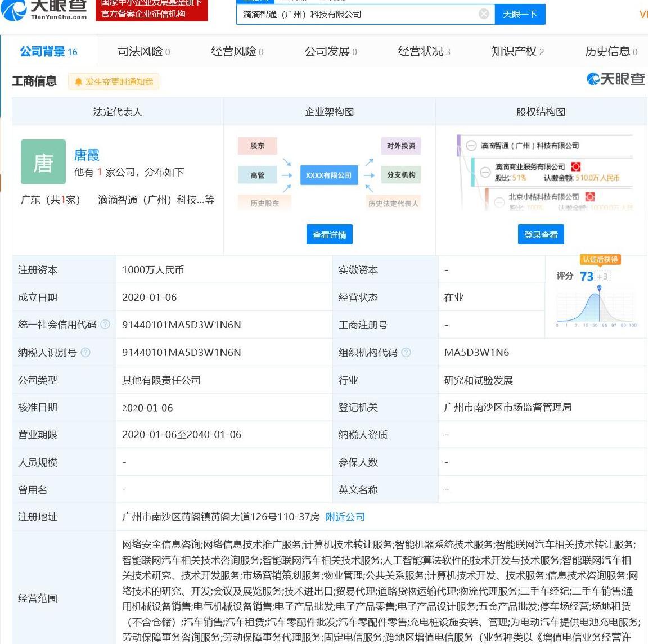This screenshot has height=644, width=648.
Task: Click 高管 box in structure diagram
Action: pos(257,175)
